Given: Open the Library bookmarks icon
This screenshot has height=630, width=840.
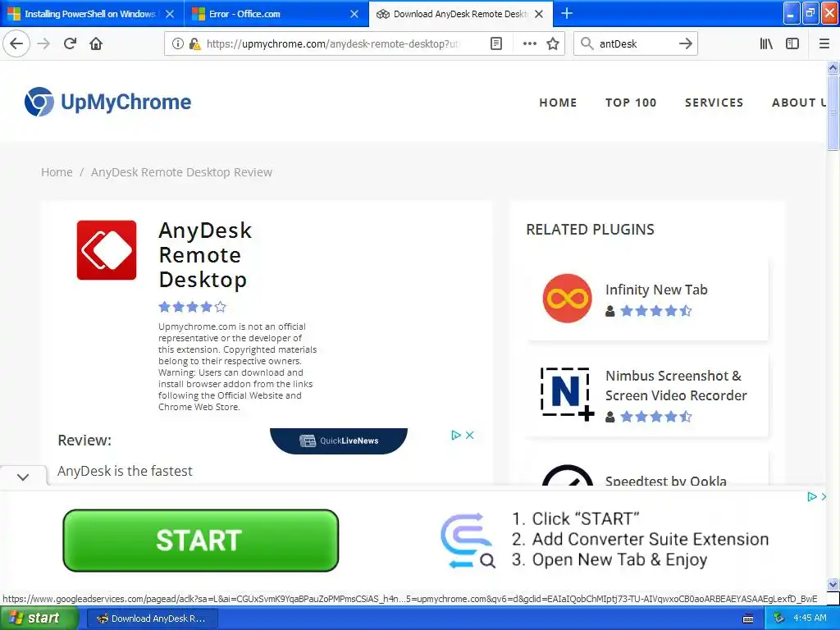Looking at the screenshot, I should pos(766,44).
